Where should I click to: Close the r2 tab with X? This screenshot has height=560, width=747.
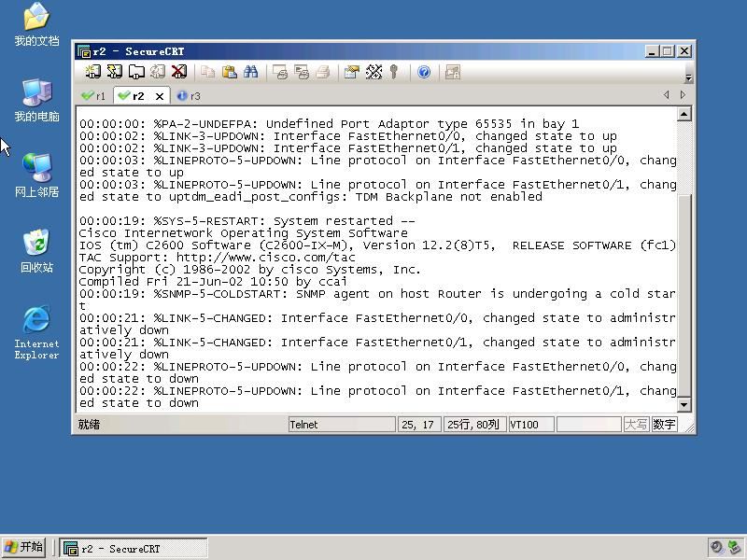[x=160, y=97]
